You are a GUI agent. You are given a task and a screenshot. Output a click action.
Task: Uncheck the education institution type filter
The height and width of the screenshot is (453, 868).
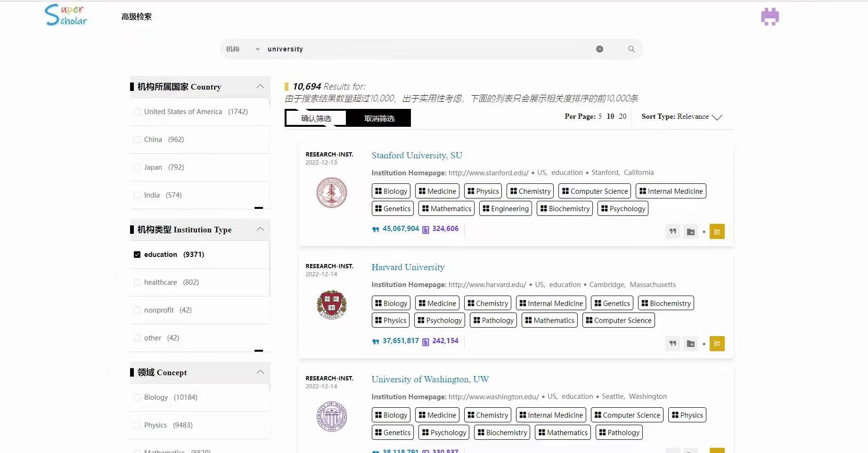pyautogui.click(x=137, y=255)
